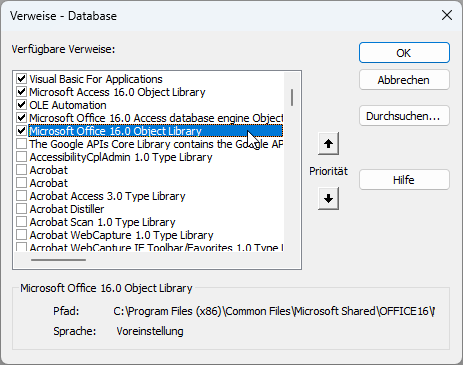
Task: Select Acrobat Scan 1.0 Type Library row text
Action: coord(103,222)
